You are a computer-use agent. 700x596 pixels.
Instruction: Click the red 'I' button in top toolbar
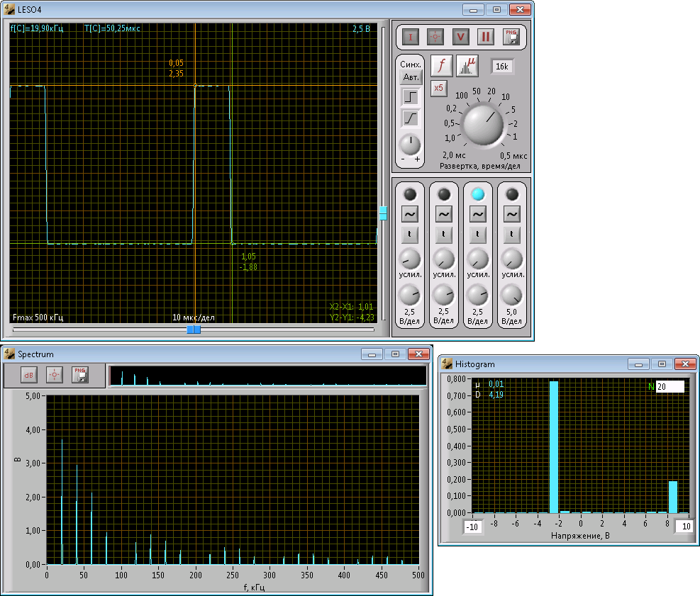(x=410, y=37)
